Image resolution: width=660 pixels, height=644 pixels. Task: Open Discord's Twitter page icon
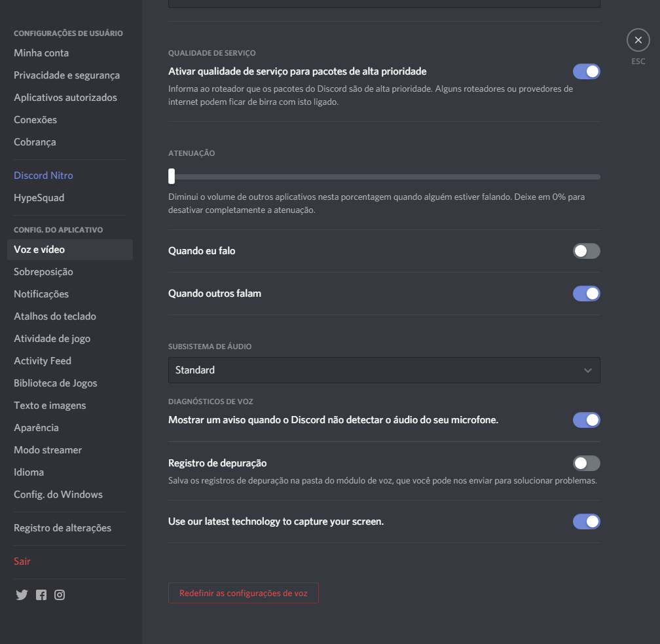22,594
